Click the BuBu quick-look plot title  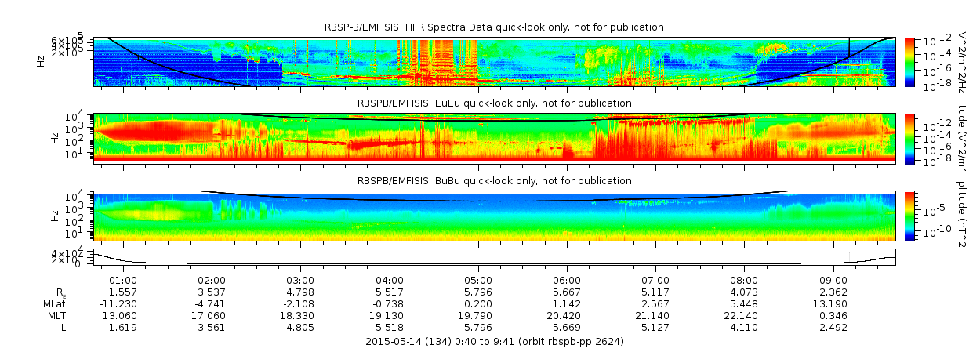[494, 181]
